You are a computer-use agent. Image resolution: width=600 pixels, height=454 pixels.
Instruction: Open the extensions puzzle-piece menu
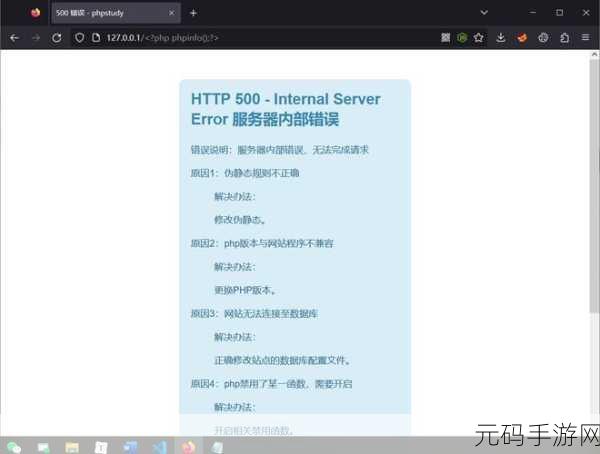pos(564,38)
